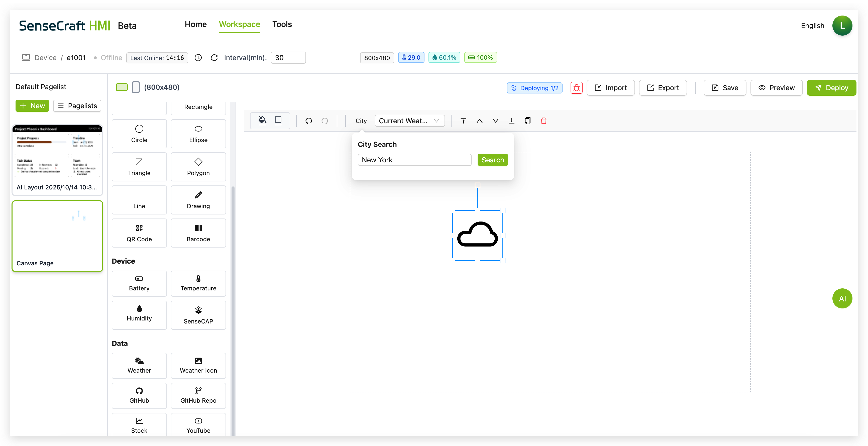The height and width of the screenshot is (446, 868).
Task: Open the Tools menu
Action: [282, 24]
